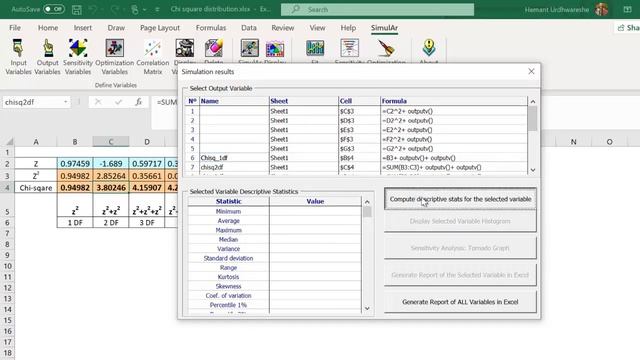
Task: Click the output variable list scroll-up arrow
Action: click(x=533, y=102)
